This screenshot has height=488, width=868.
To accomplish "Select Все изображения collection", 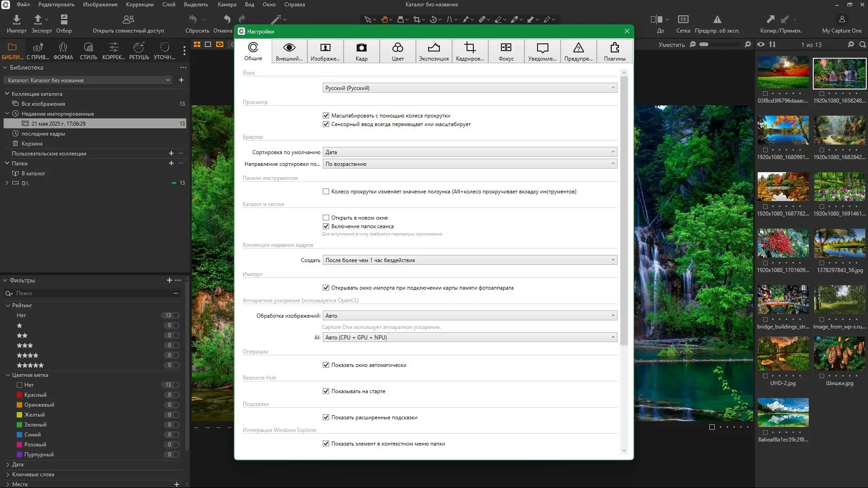I will [x=43, y=104].
